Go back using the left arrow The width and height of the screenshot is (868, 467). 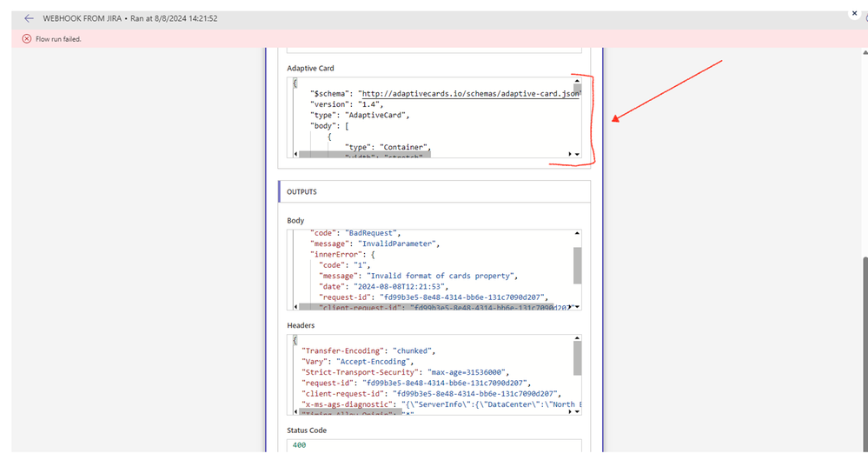point(29,18)
